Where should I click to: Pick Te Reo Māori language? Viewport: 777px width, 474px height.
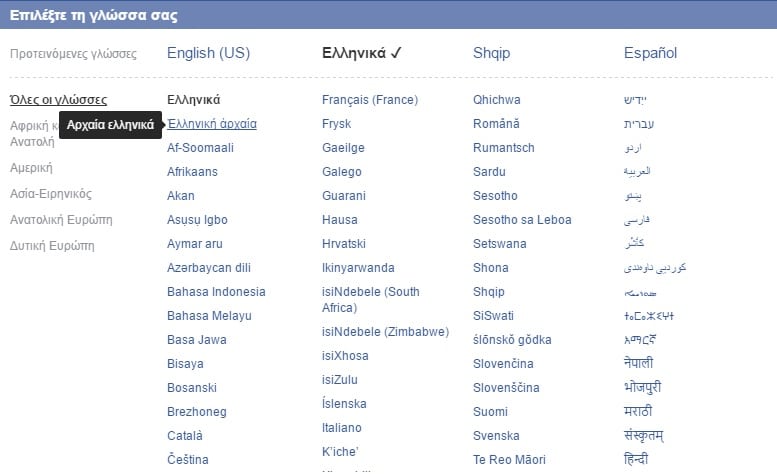point(509,460)
